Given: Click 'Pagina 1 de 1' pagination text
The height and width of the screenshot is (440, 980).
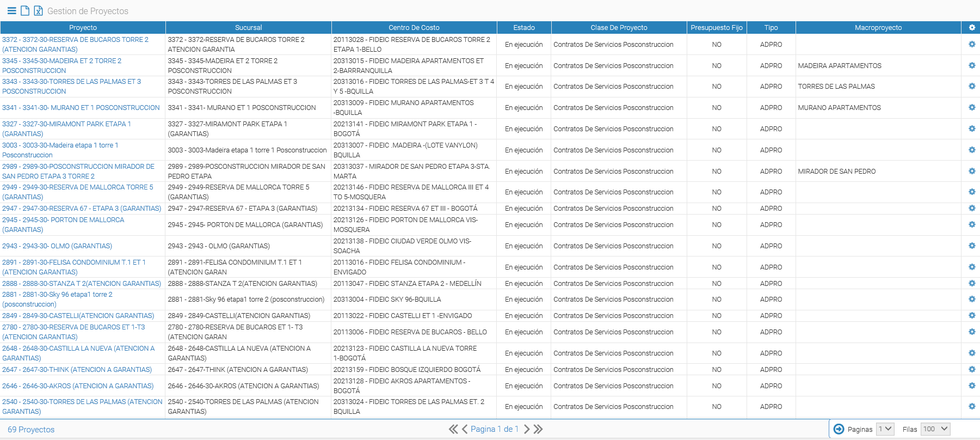Looking at the screenshot, I should point(495,429).
